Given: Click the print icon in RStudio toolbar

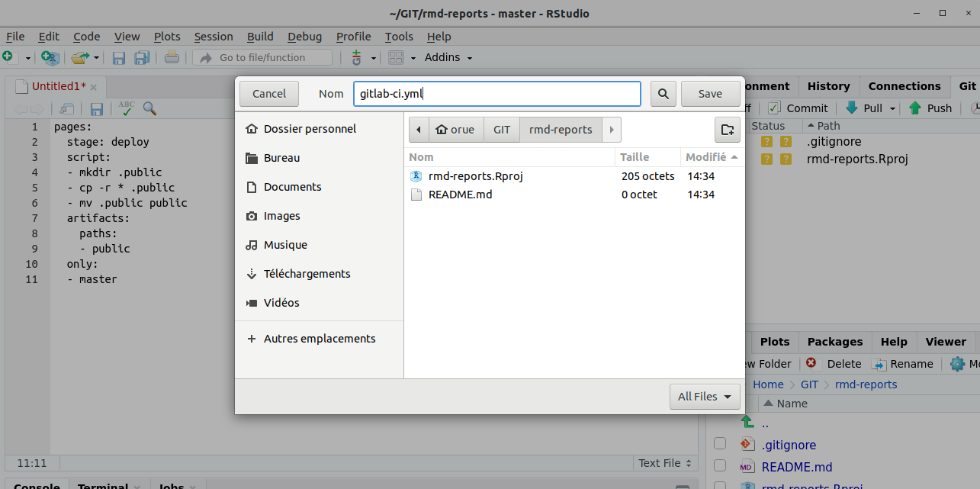Looking at the screenshot, I should click(172, 57).
